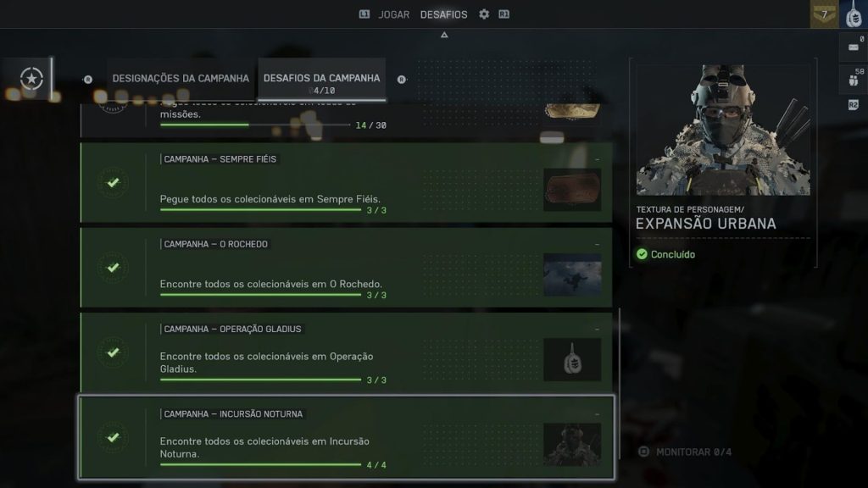
Task: Open the rank 7 badge icon
Action: (824, 14)
